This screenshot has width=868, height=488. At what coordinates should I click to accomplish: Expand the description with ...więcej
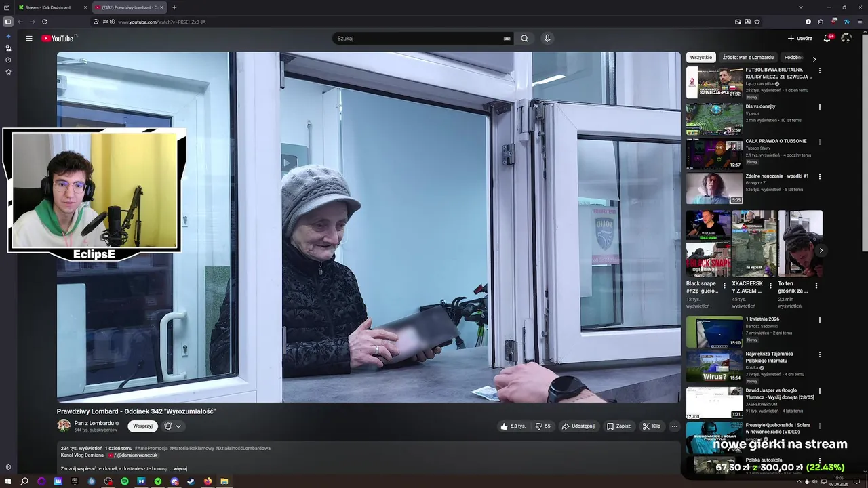coord(178,468)
